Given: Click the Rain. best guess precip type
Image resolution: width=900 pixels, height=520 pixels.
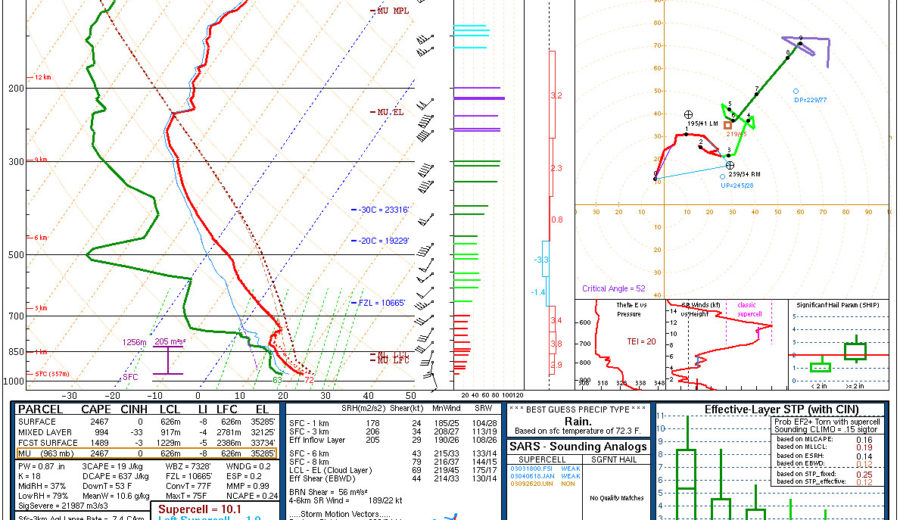Looking at the screenshot, I should [577, 422].
